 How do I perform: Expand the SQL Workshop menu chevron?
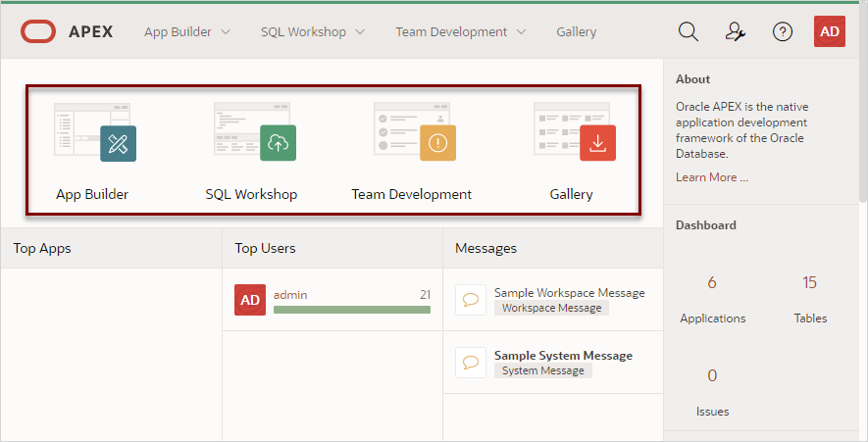coord(360,32)
